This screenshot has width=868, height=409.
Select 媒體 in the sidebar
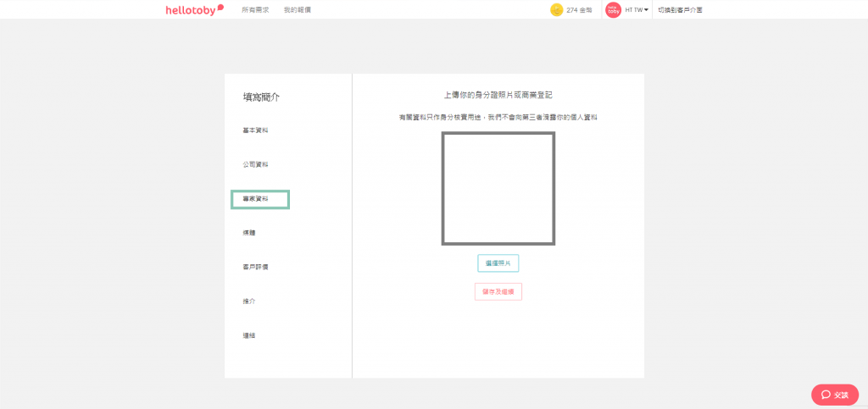tap(248, 233)
